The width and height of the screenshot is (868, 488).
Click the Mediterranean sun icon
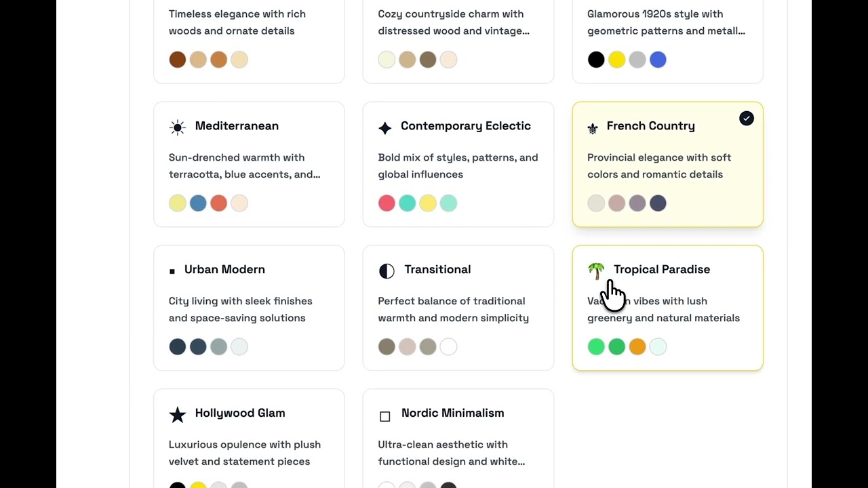click(x=178, y=127)
